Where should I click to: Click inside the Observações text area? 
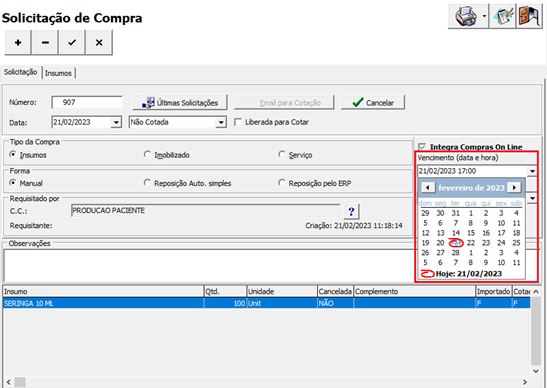pos(208,265)
